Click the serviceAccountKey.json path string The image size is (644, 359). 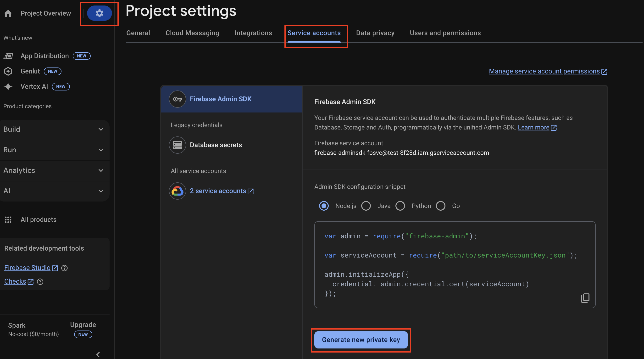coord(505,255)
